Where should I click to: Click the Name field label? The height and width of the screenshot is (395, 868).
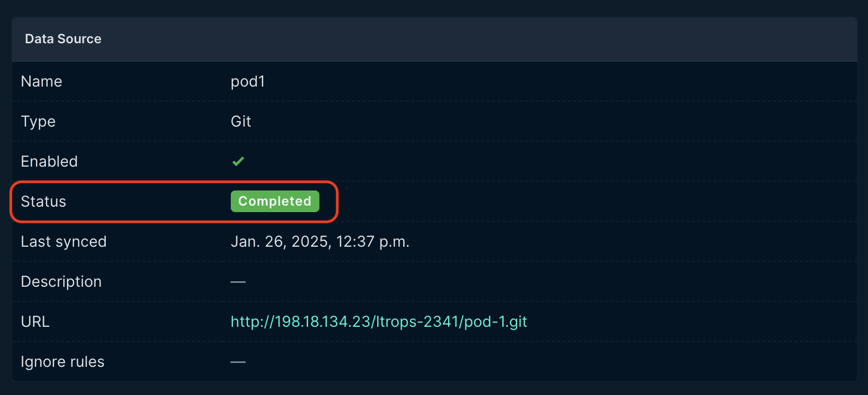pyautogui.click(x=42, y=81)
